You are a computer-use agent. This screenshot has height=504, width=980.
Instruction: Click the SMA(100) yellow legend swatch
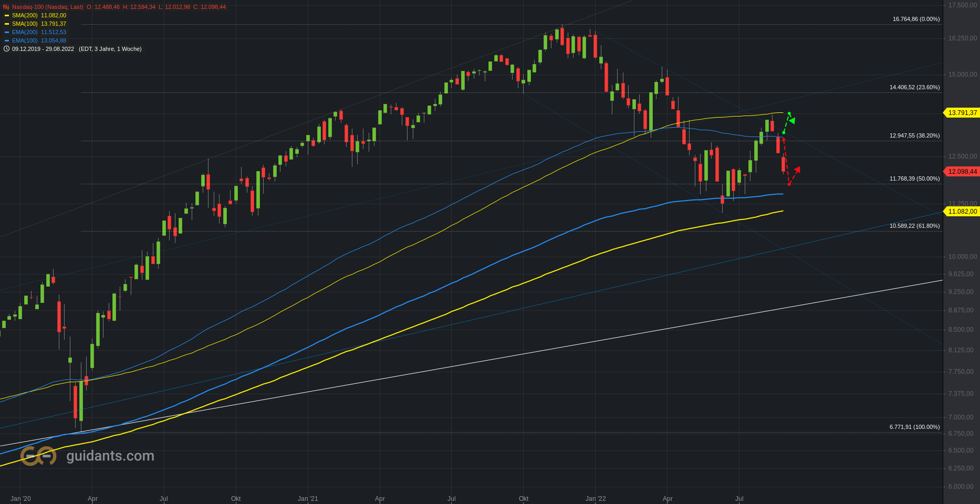[7, 24]
